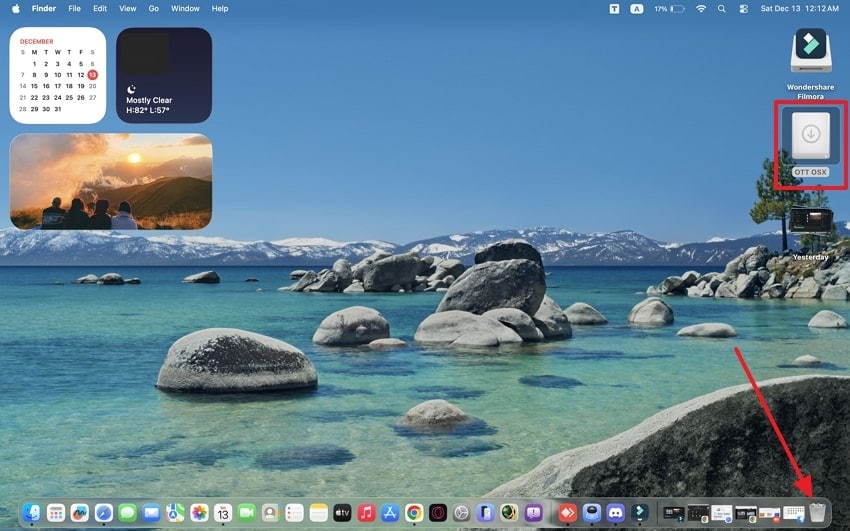Open Maps from the Dock
Screen dimensions: 850x531
(175, 513)
